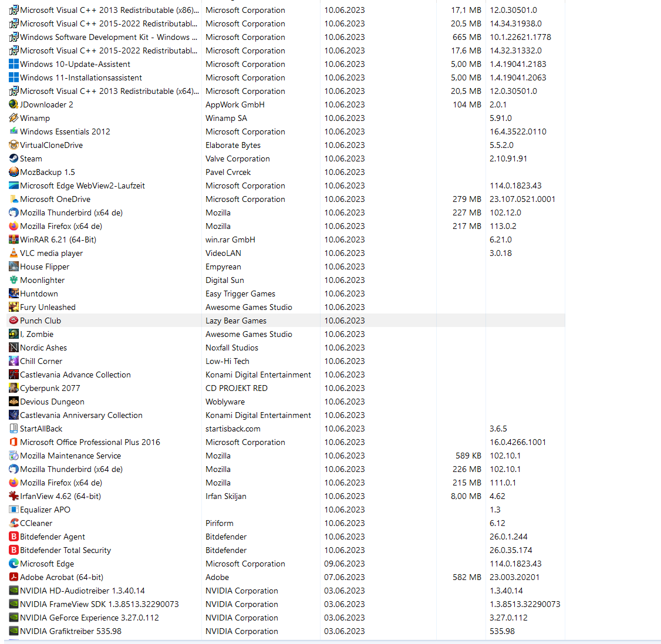Select the Windows 11-Installationsassistent entry name
The height and width of the screenshot is (644, 661).
81,77
